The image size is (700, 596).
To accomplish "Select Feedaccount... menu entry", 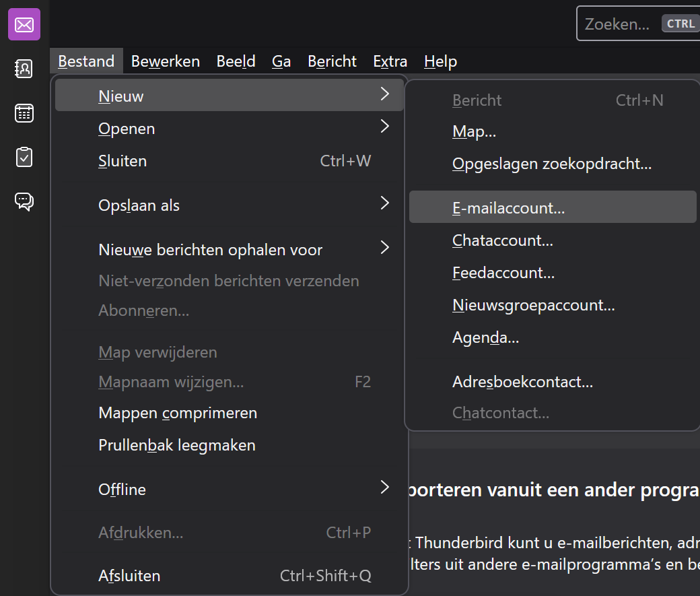I will tap(503, 273).
